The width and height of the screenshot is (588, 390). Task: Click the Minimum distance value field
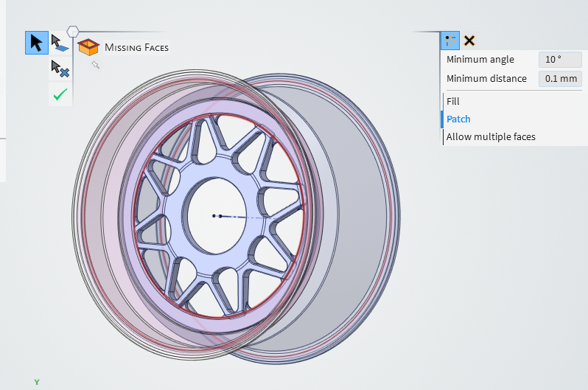click(560, 78)
